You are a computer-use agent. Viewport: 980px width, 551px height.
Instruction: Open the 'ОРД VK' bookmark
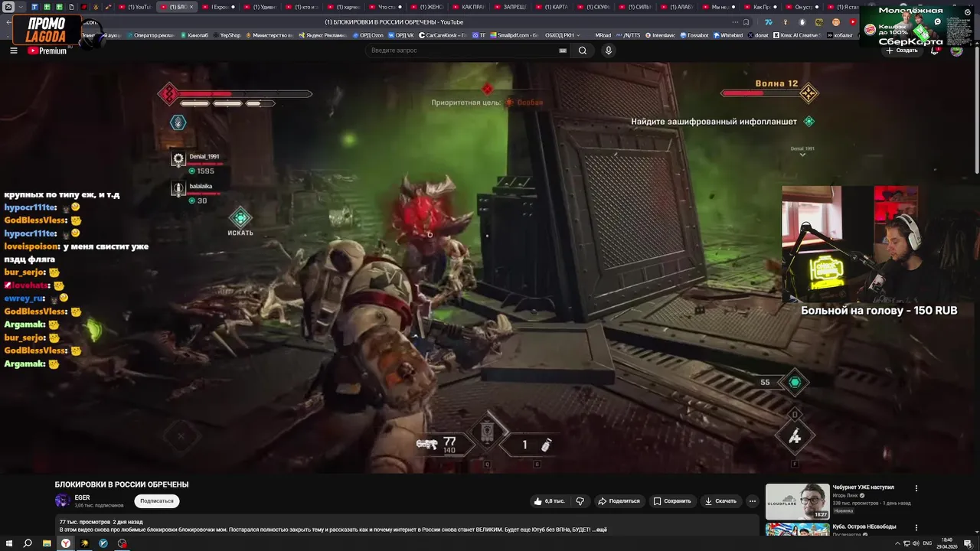[x=401, y=35]
